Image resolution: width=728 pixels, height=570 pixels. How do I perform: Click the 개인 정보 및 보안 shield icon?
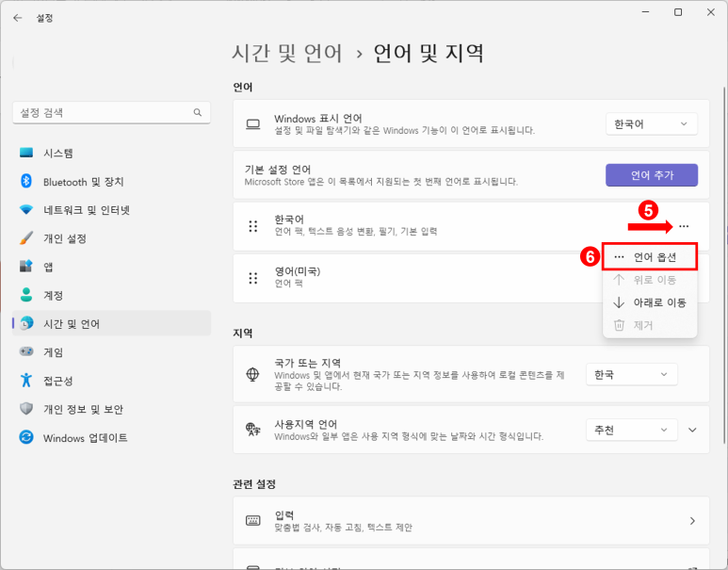(26, 409)
